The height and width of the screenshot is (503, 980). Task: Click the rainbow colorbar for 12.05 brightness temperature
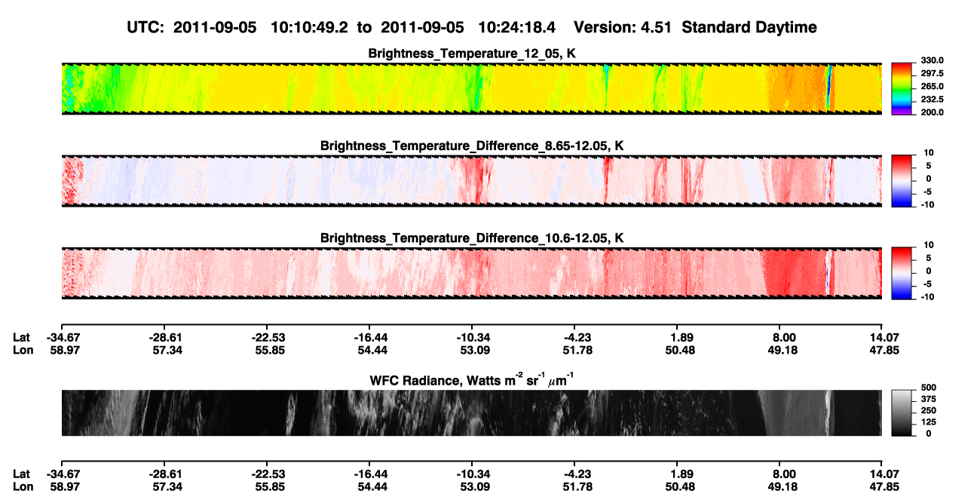(902, 89)
